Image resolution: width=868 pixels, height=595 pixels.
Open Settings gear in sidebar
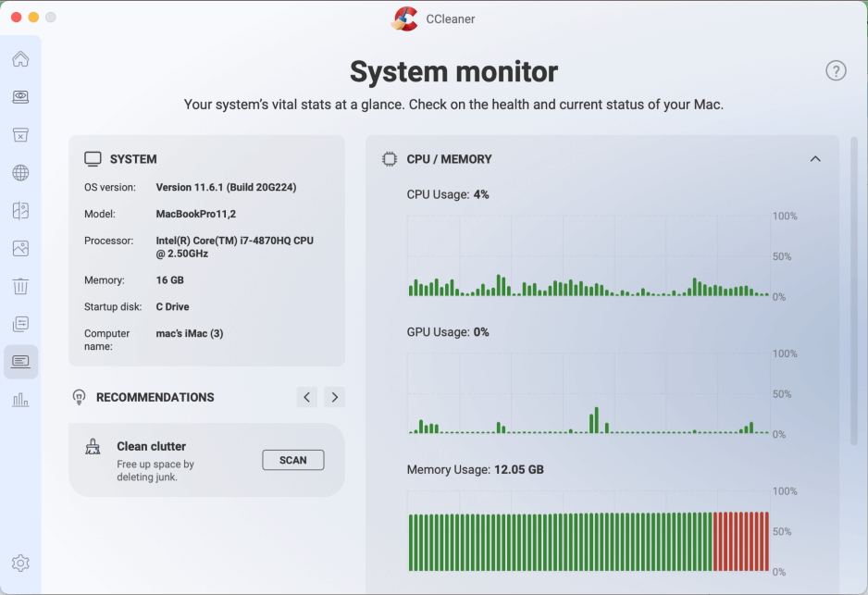pos(20,563)
